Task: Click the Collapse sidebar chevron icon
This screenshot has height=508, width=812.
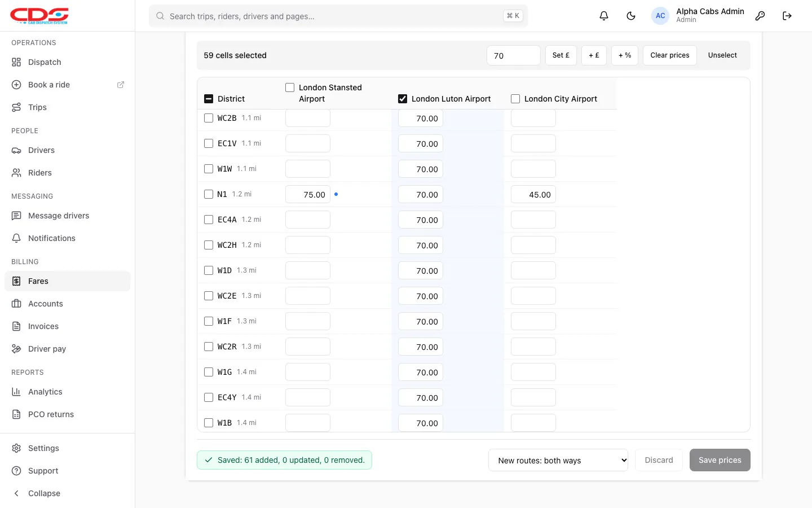Action: [x=16, y=493]
